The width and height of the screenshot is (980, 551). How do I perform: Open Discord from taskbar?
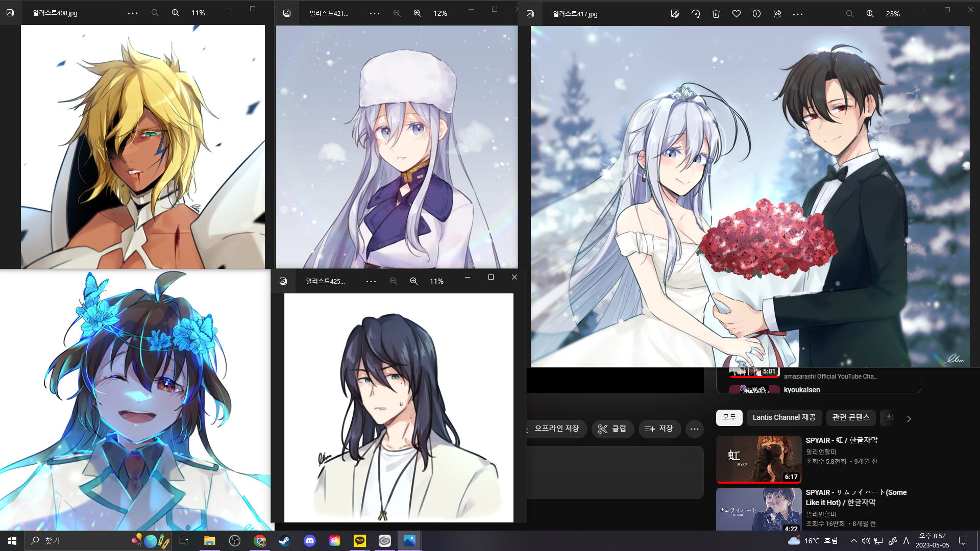309,541
